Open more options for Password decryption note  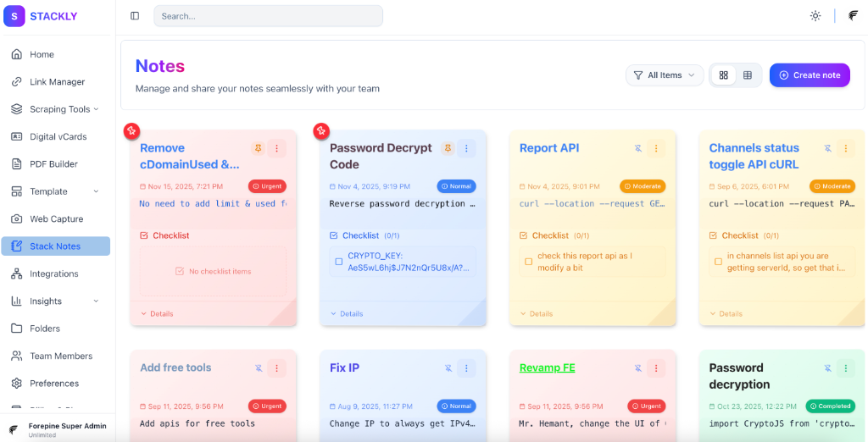click(846, 367)
